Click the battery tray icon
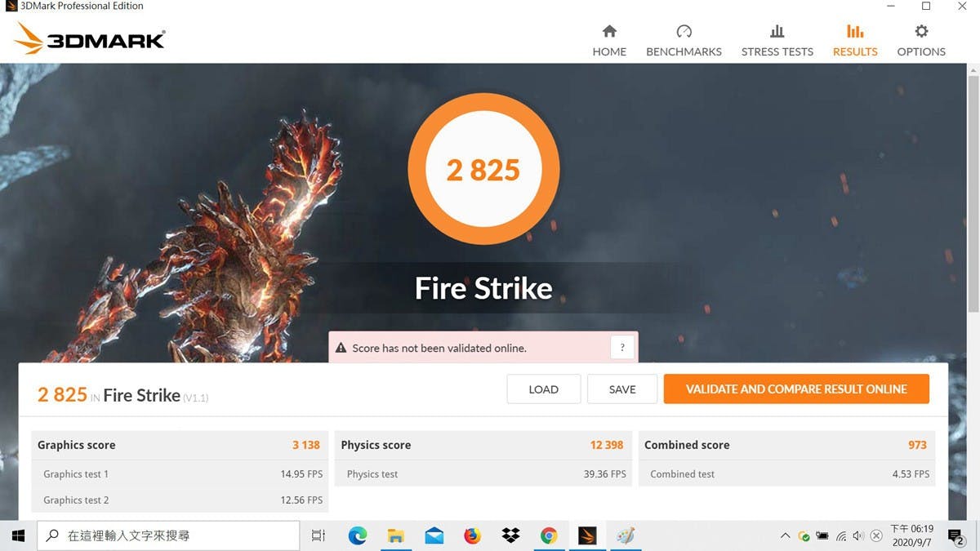 coord(822,536)
